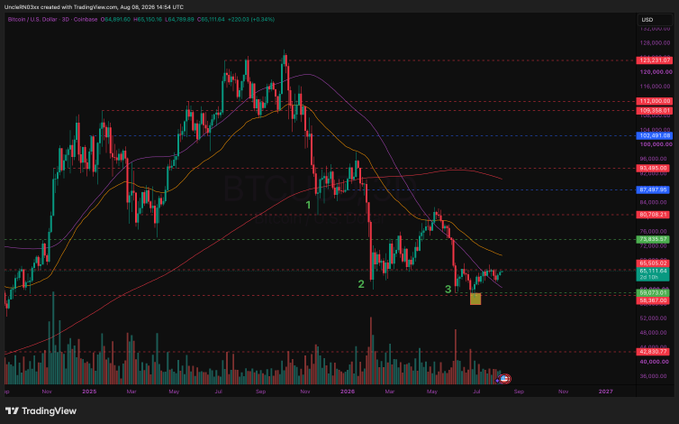This screenshot has height=424, width=679.
Task: Click the 2025 label on time axis
Action: pos(89,392)
